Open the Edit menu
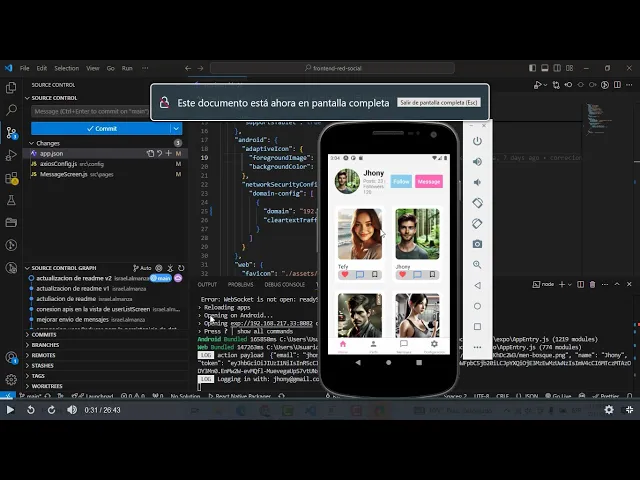The width and height of the screenshot is (640, 480). tap(42, 68)
